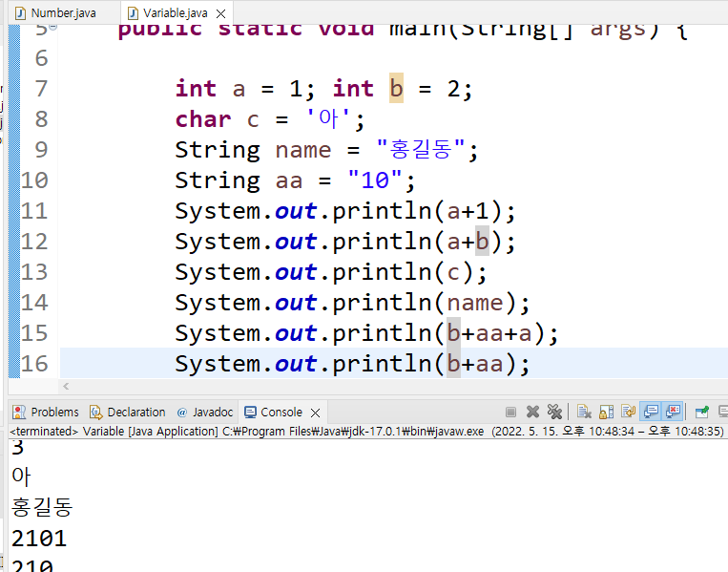Click the char keyword on line 8
Image resolution: width=728 pixels, height=572 pixels.
click(x=203, y=119)
